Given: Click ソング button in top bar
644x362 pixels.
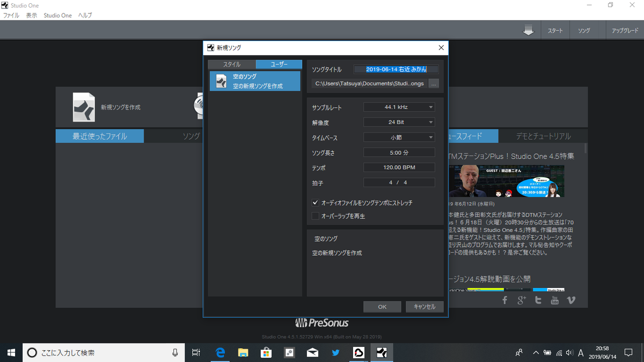Looking at the screenshot, I should [x=584, y=31].
